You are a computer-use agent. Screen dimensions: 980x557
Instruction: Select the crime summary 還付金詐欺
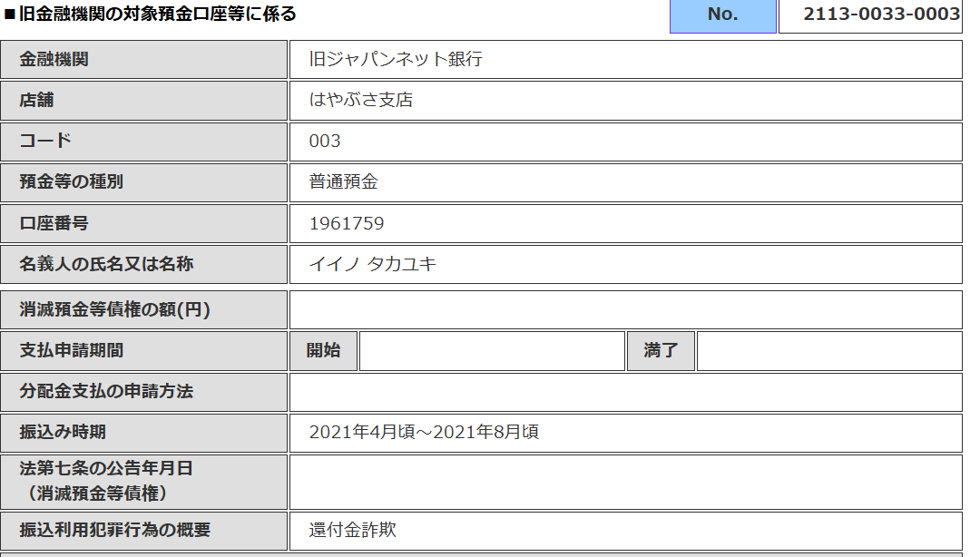tap(352, 530)
